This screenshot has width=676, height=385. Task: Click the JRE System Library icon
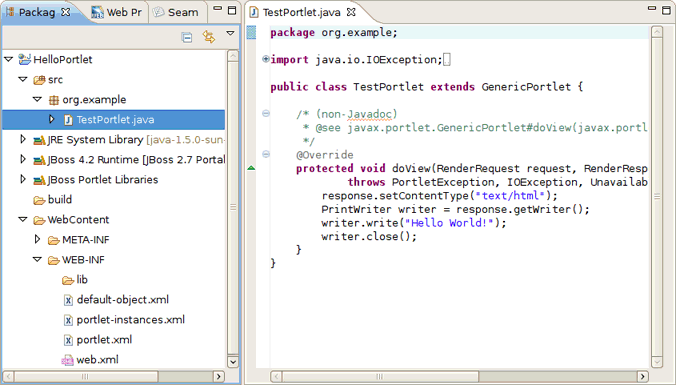pyautogui.click(x=39, y=140)
